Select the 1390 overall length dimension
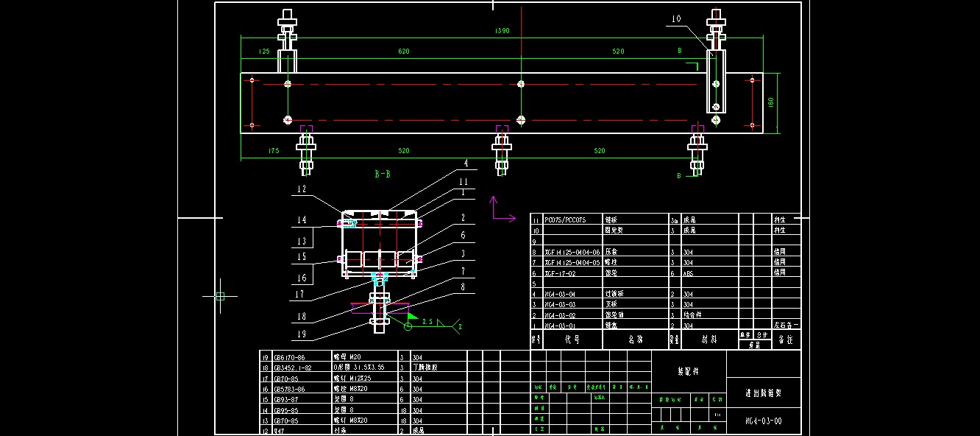Image resolution: width=980 pixels, height=436 pixels. coord(503,31)
